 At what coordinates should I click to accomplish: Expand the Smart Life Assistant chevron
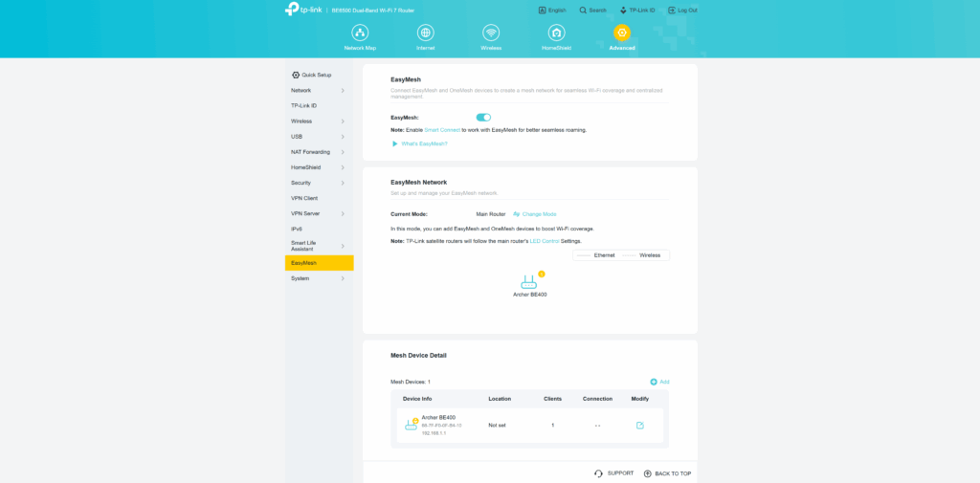click(343, 246)
